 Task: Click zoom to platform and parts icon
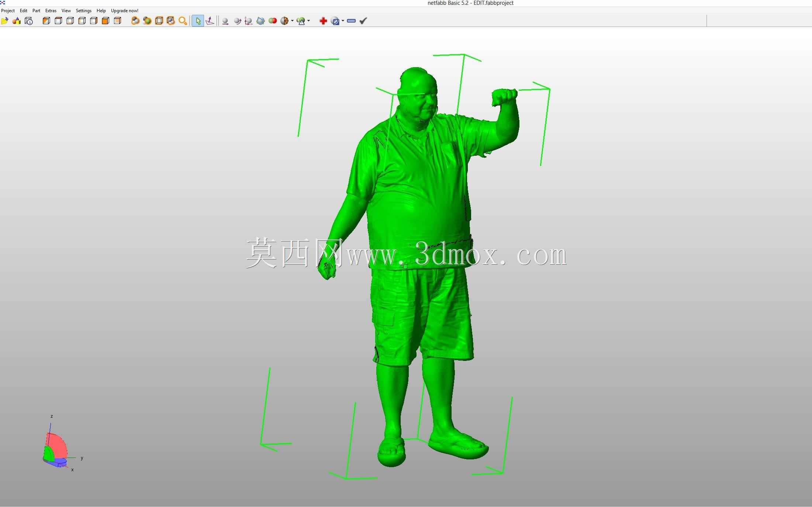tap(171, 21)
